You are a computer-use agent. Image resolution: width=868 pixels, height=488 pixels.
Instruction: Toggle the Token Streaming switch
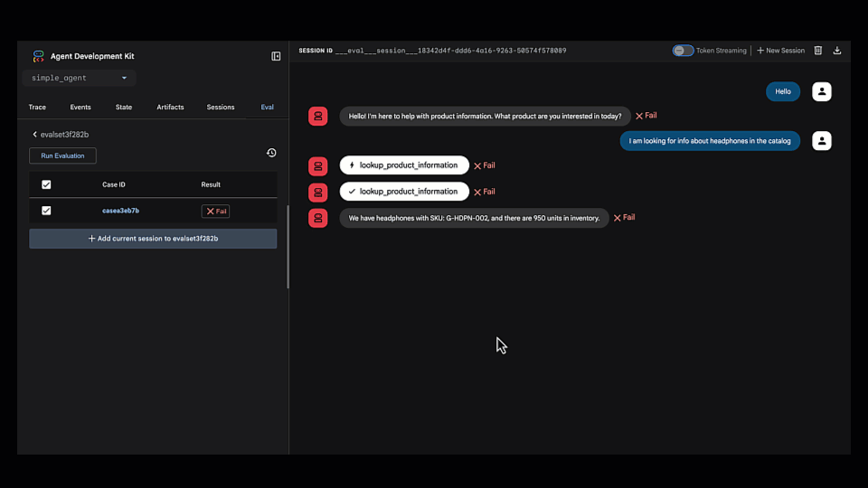click(683, 51)
